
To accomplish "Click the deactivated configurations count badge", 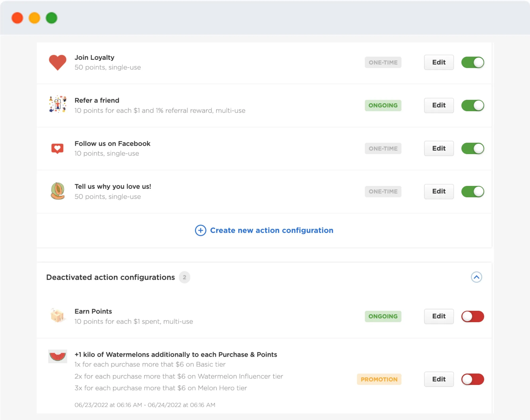I will 184,277.
